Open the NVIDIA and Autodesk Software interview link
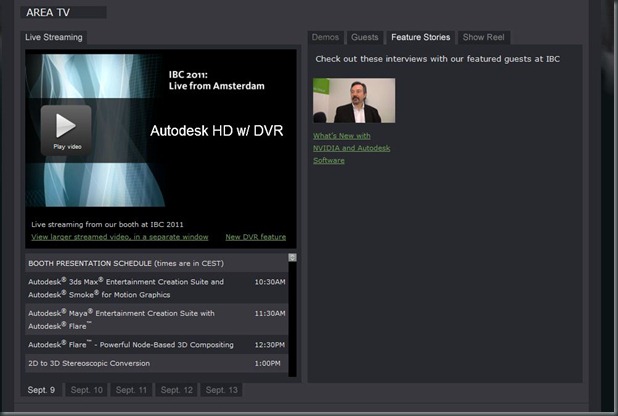This screenshot has height=416, width=618. point(351,148)
